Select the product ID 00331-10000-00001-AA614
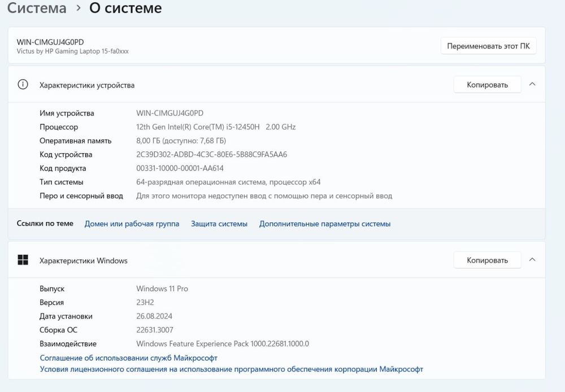This screenshot has width=565, height=392. tap(180, 168)
